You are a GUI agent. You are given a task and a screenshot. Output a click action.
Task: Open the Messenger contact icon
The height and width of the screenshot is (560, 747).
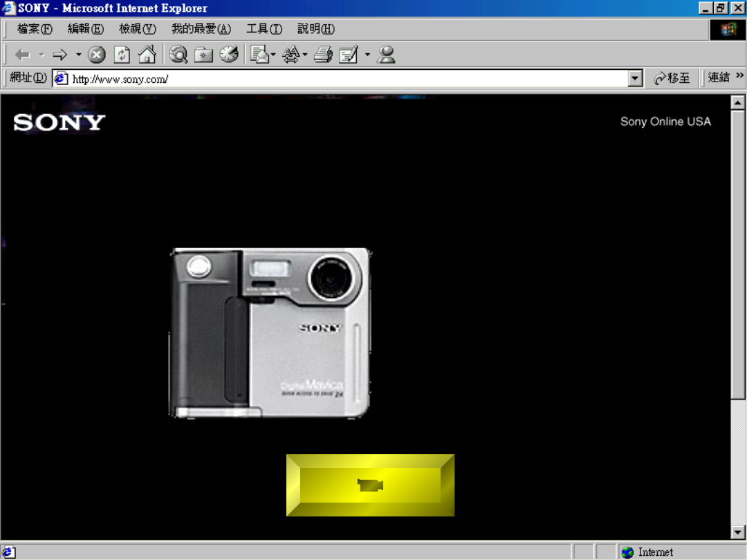pos(387,55)
